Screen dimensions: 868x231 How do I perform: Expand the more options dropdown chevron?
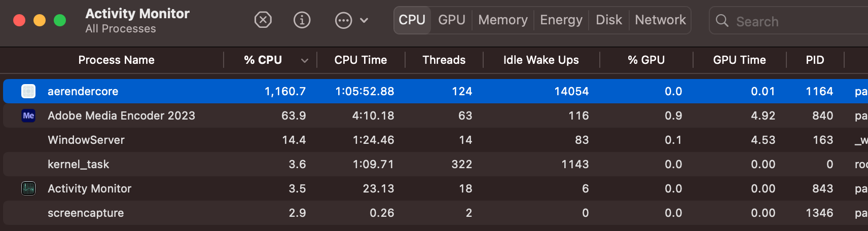pyautogui.click(x=364, y=21)
